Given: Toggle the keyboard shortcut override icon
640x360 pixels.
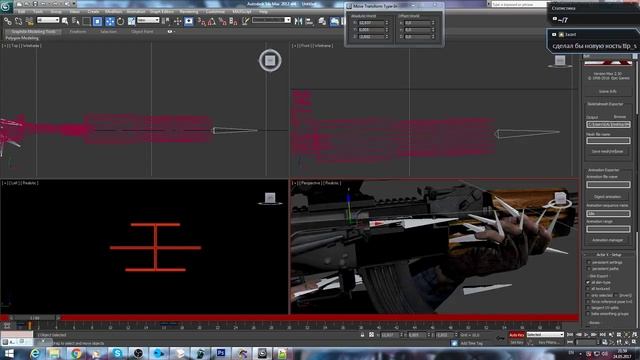Looking at the screenshot, I should (x=189, y=21).
